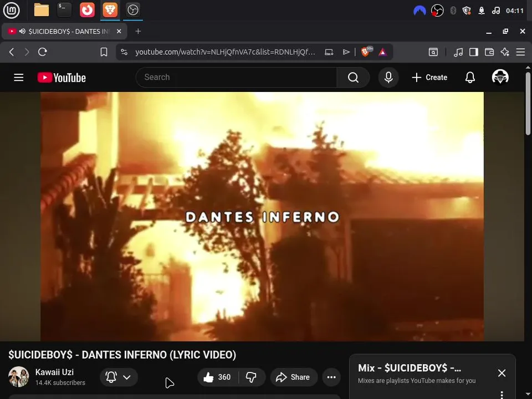This screenshot has width=532, height=399.
Task: Switch to Brave browser in taskbar
Action: (110, 10)
